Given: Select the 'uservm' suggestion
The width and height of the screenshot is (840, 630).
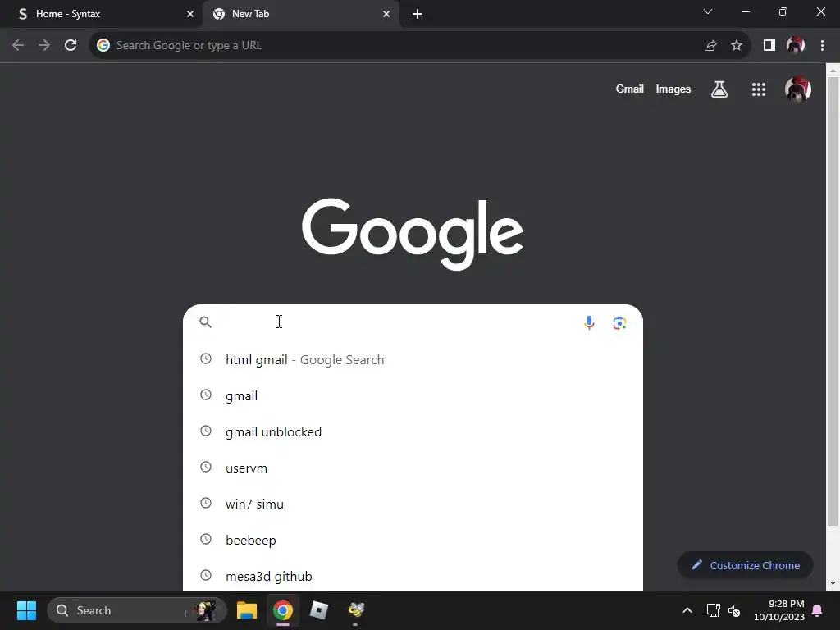Looking at the screenshot, I should (x=413, y=468).
